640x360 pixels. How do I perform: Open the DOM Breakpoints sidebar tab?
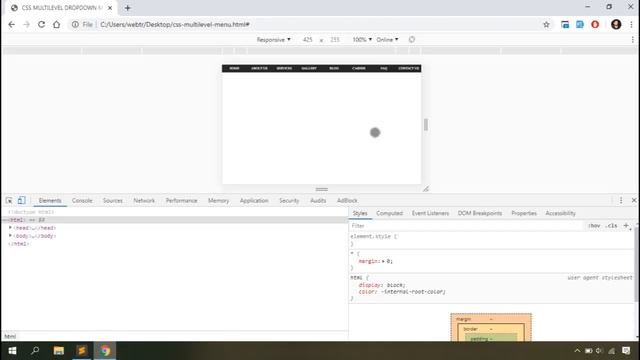480,213
